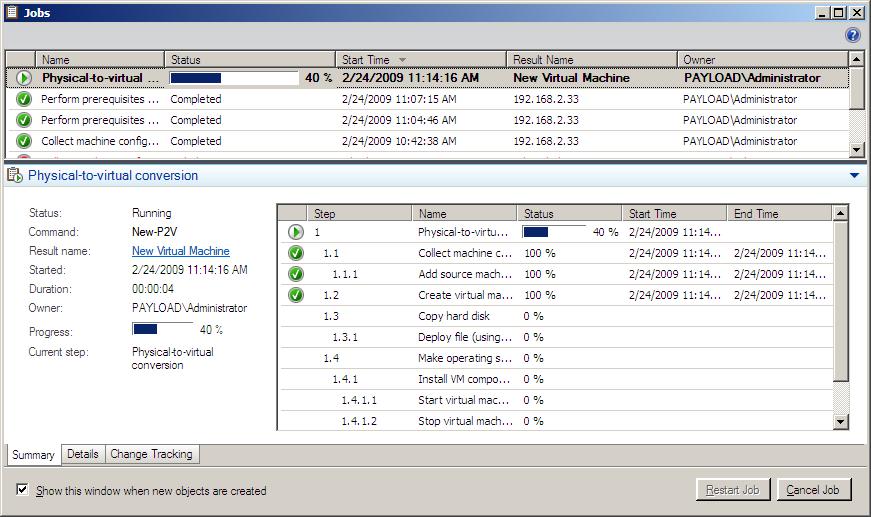871x517 pixels.
Task: Switch to the Details tab
Action: (82, 454)
